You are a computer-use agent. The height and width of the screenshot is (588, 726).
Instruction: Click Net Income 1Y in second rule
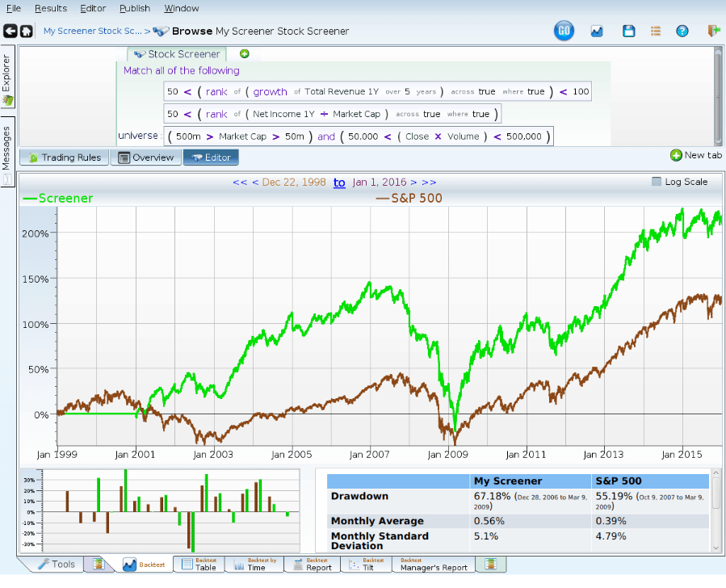[283, 114]
